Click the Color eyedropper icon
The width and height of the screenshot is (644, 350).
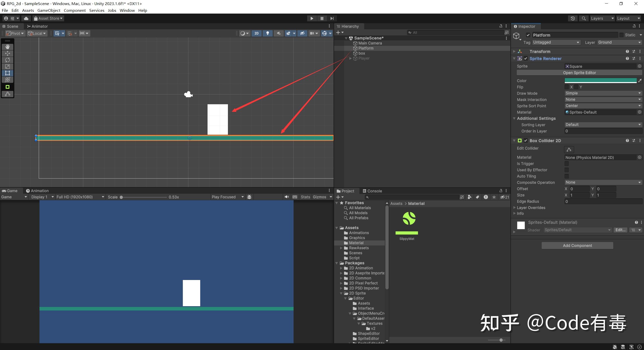[x=640, y=81]
